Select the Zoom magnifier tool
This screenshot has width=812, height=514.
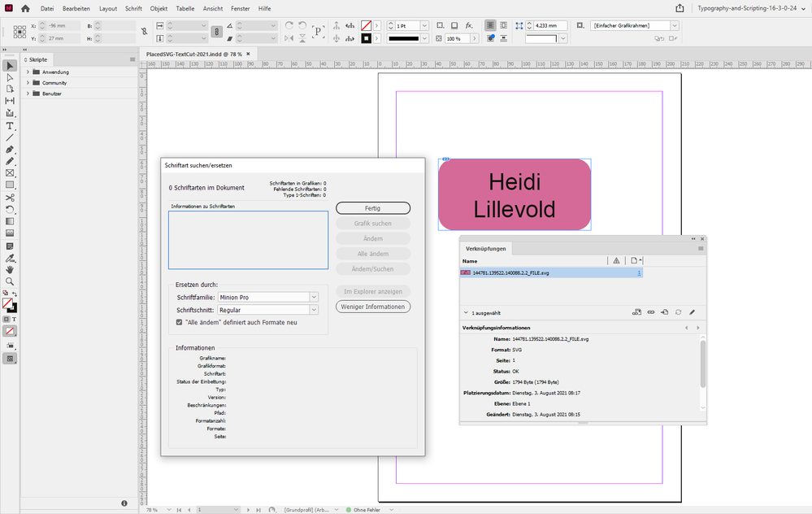point(10,281)
